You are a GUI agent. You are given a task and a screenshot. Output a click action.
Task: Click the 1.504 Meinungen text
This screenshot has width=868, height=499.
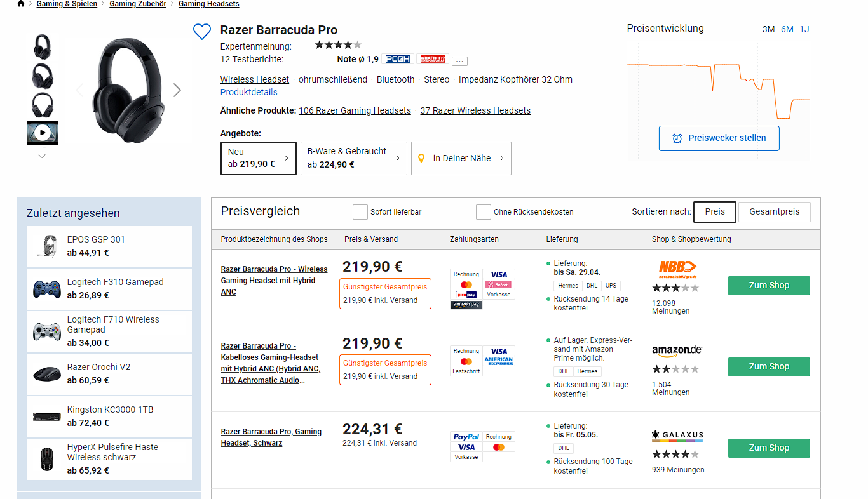670,389
